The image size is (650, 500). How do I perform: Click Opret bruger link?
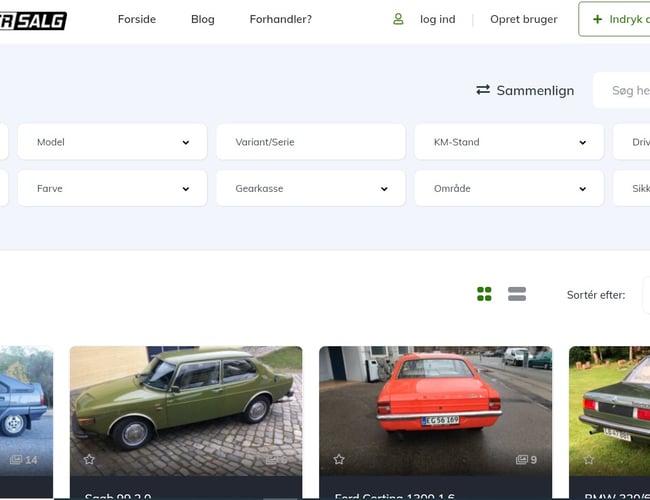(x=524, y=19)
